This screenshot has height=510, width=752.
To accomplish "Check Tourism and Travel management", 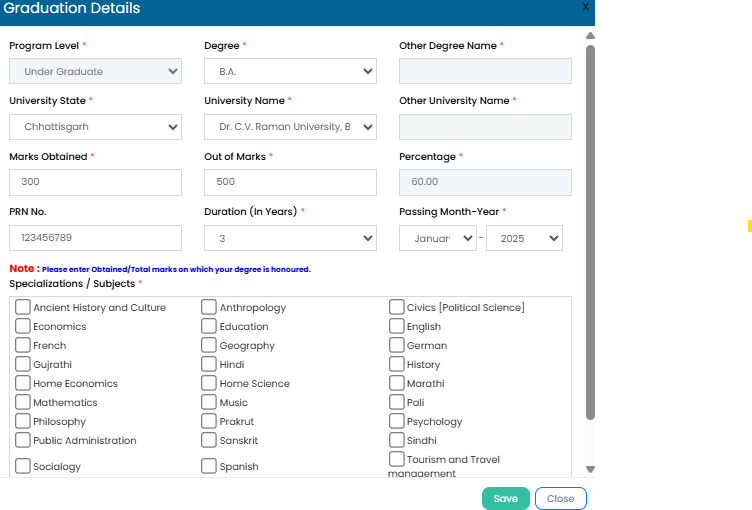I will pos(397,459).
